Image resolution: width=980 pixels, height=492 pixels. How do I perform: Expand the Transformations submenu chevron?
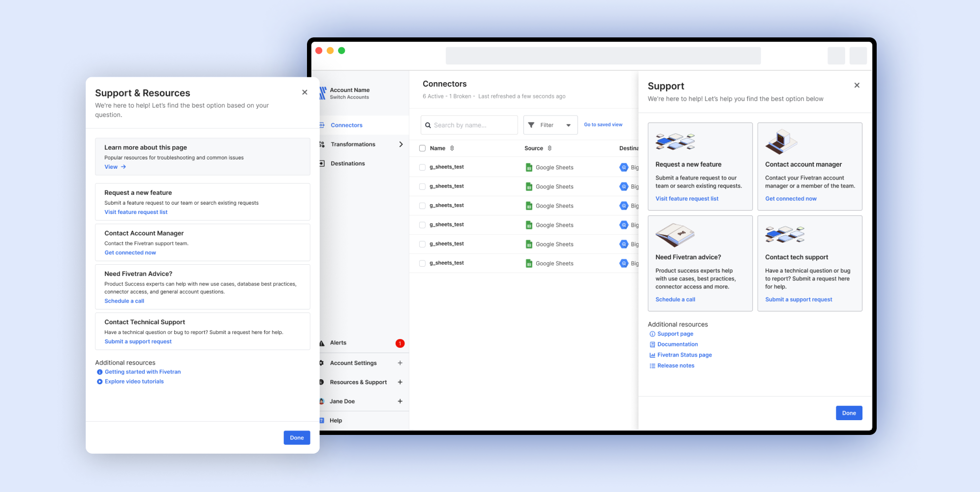pyautogui.click(x=401, y=144)
